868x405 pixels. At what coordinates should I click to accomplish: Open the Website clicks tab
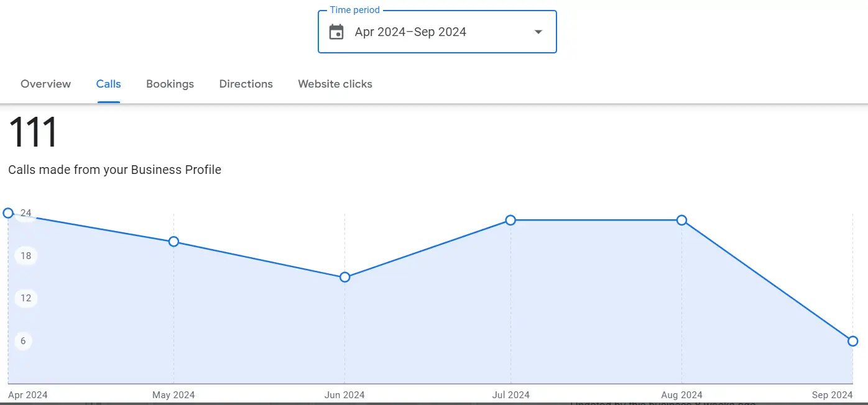[335, 84]
